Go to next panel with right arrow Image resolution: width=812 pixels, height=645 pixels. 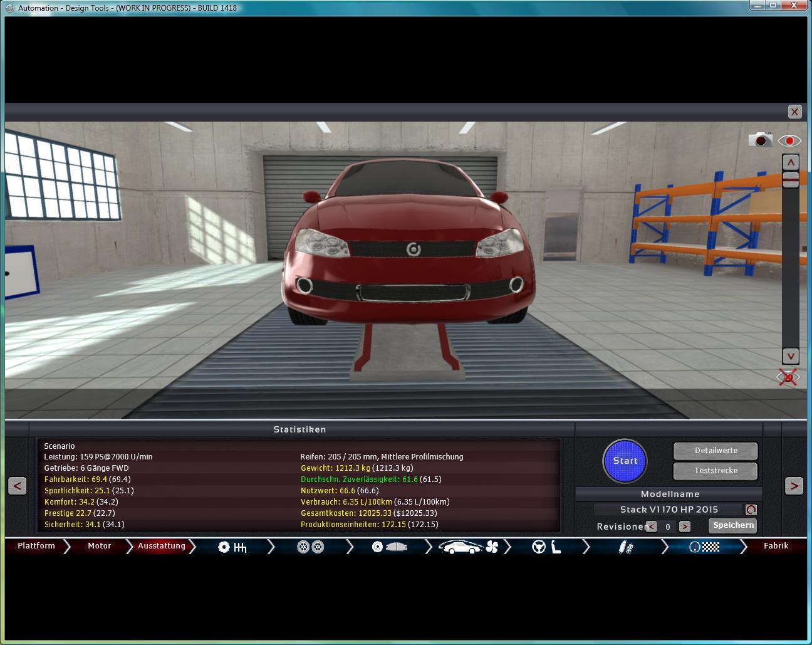[x=794, y=486]
